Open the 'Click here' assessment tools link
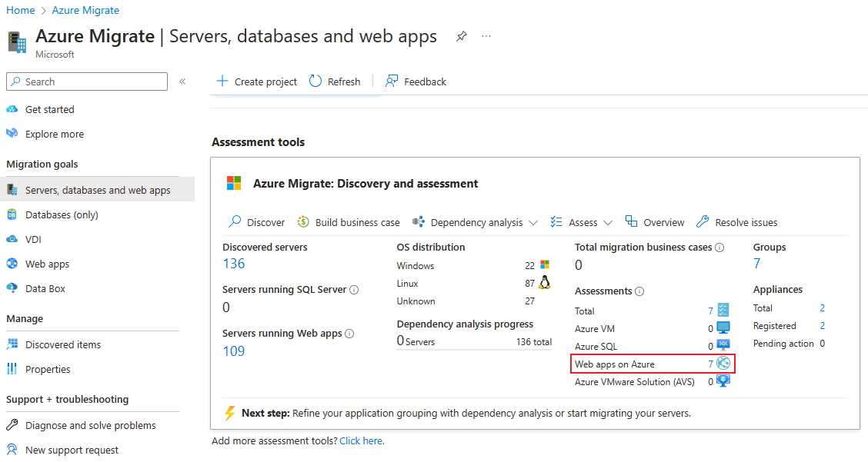 (362, 440)
